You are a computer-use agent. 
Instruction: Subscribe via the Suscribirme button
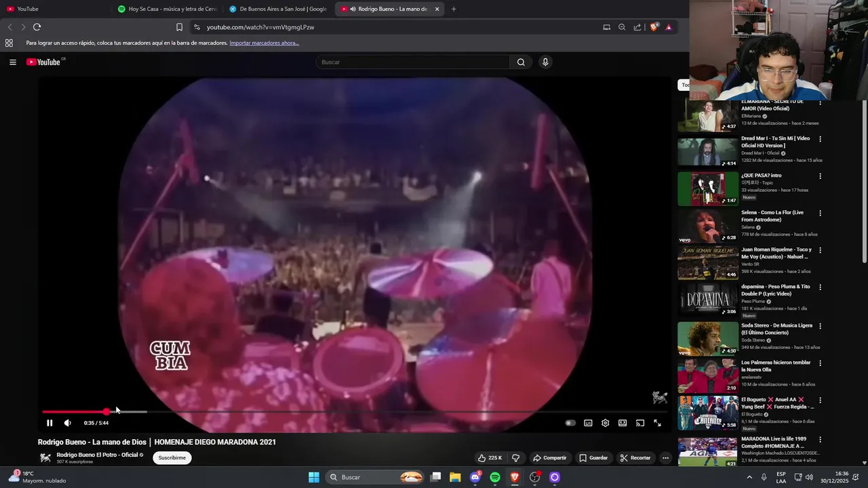172,458
